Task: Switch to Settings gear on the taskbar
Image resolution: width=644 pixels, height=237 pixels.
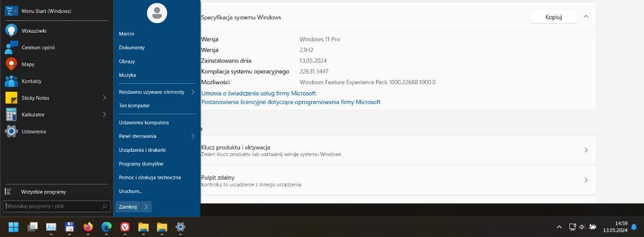Action: (181, 227)
